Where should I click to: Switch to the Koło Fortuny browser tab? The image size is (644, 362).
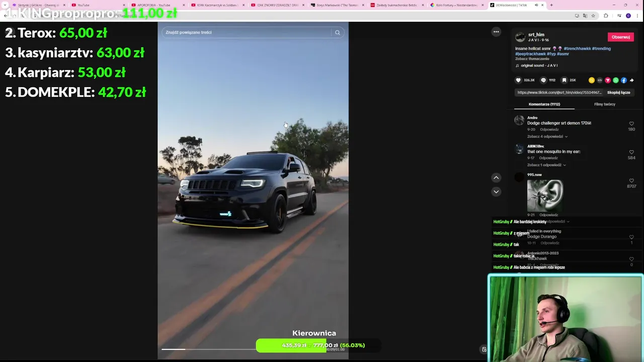coord(456,5)
